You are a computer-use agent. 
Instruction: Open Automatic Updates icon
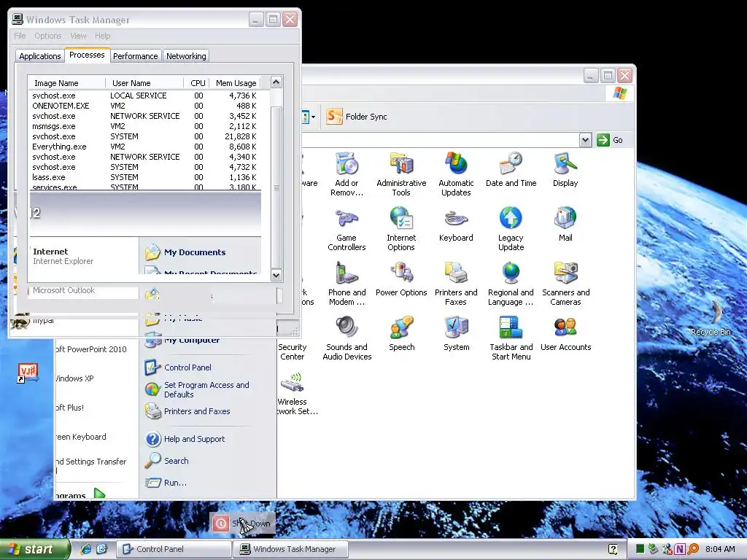[456, 174]
